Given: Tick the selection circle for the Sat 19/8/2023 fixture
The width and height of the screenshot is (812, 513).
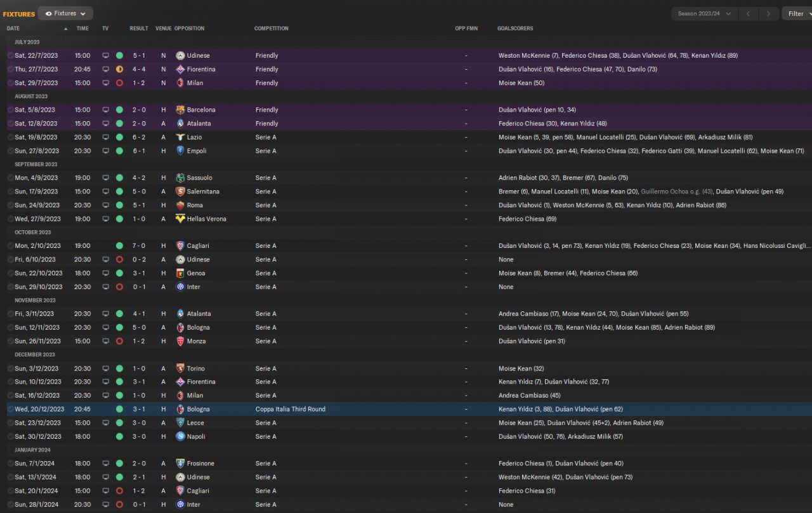Looking at the screenshot, I should click(10, 138).
